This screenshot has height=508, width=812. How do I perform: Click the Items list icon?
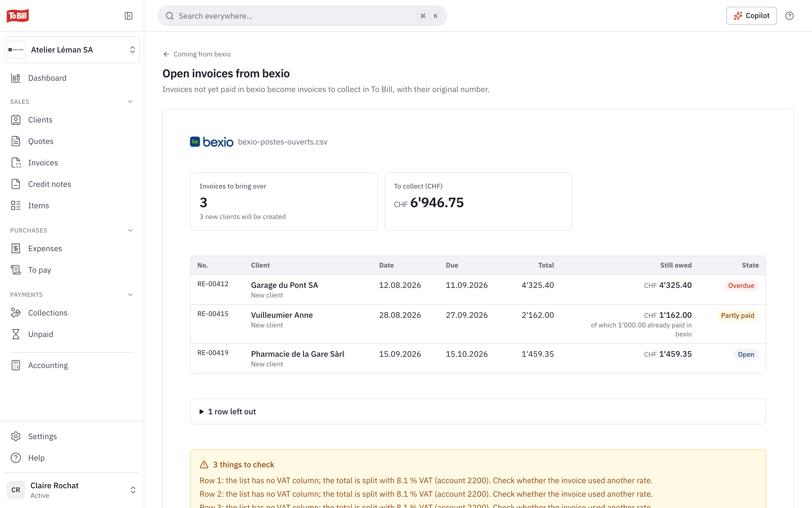(16, 206)
